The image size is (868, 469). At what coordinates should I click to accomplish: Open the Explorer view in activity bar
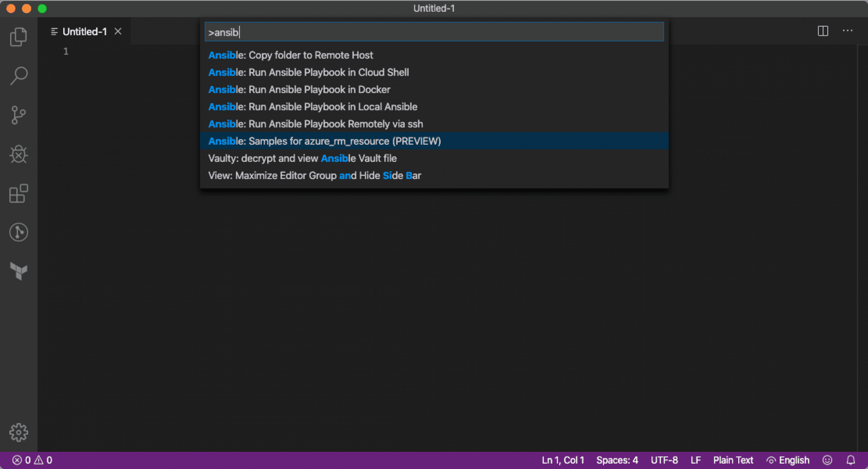pos(19,37)
